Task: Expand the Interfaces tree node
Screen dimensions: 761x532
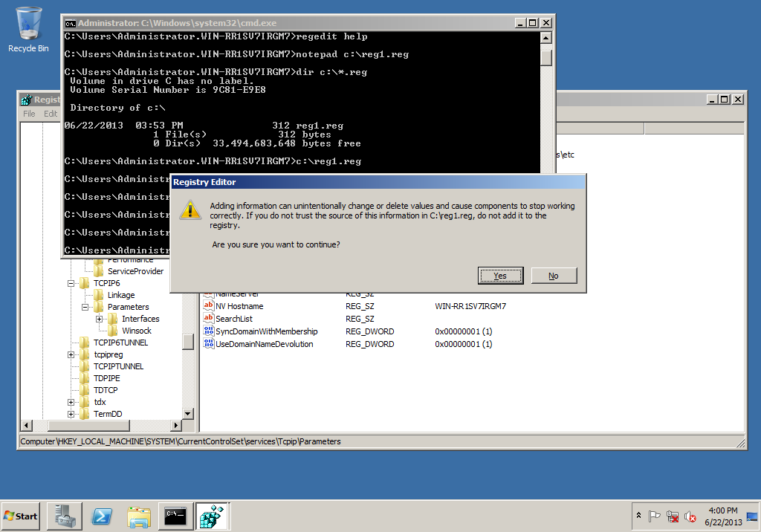Action: tap(99, 319)
